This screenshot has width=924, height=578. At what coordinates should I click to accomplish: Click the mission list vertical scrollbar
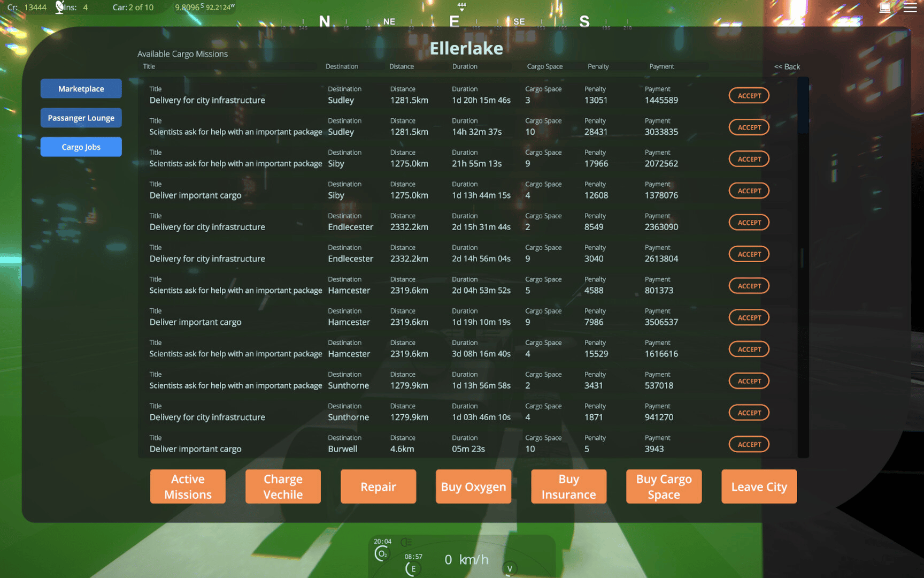803,106
